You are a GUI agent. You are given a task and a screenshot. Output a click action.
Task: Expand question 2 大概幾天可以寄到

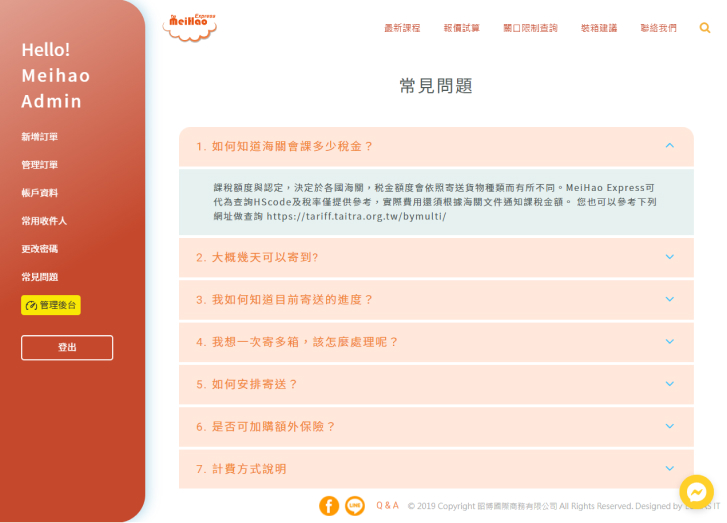(436, 257)
